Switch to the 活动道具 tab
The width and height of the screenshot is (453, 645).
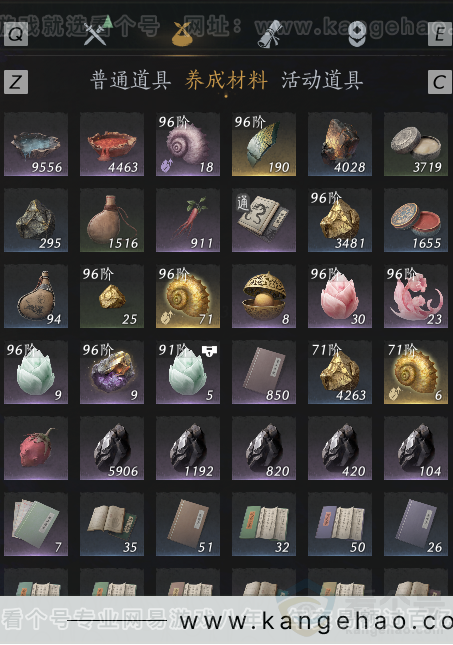point(322,80)
